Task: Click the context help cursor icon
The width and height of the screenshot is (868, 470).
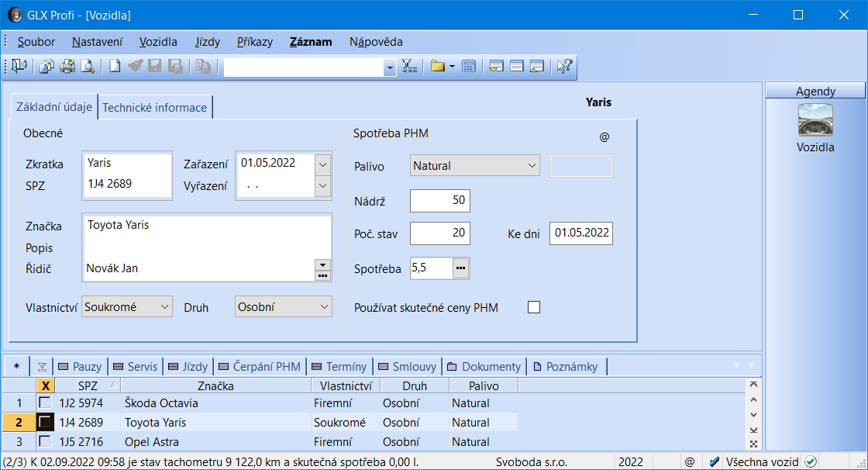Action: click(x=564, y=67)
